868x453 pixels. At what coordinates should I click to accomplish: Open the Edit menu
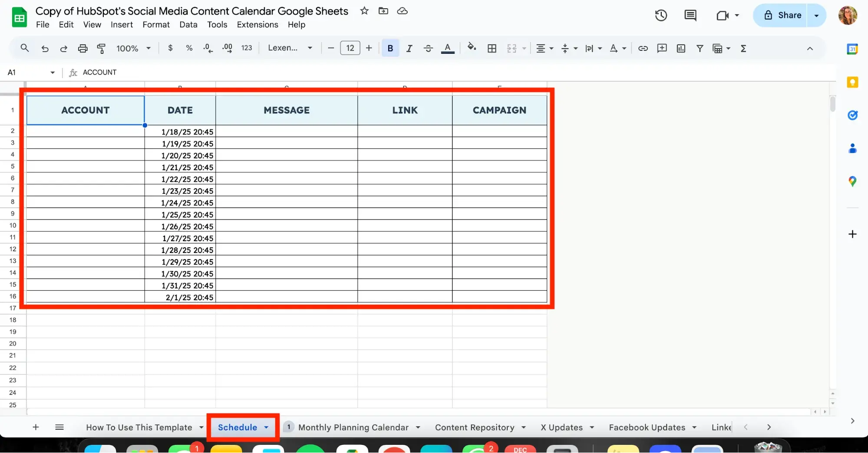point(66,25)
